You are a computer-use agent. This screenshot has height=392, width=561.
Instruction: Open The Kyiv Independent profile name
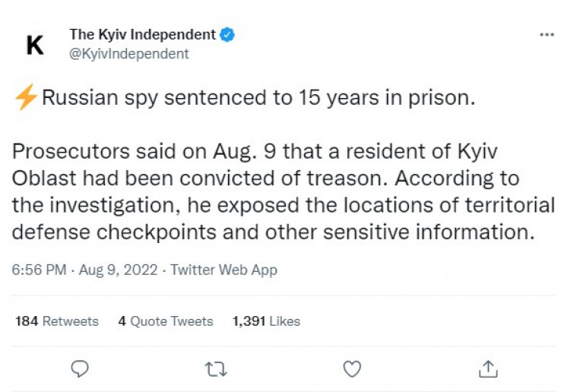[x=142, y=35]
